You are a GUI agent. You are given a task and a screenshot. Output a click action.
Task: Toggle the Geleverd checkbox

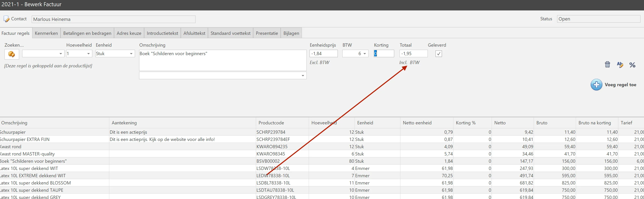(439, 53)
